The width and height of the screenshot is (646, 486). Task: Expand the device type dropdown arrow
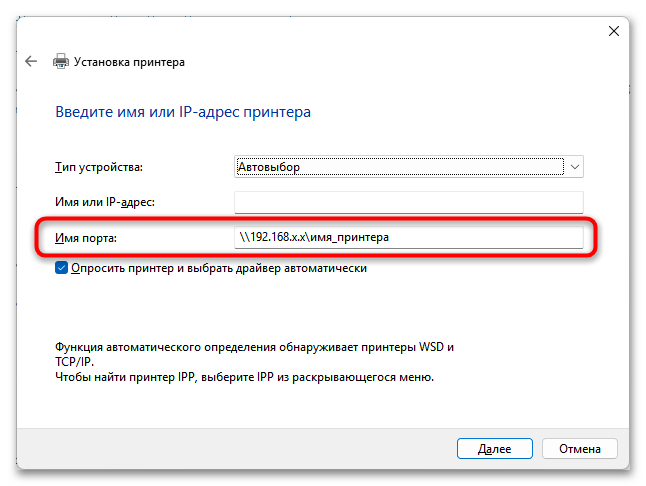click(575, 167)
